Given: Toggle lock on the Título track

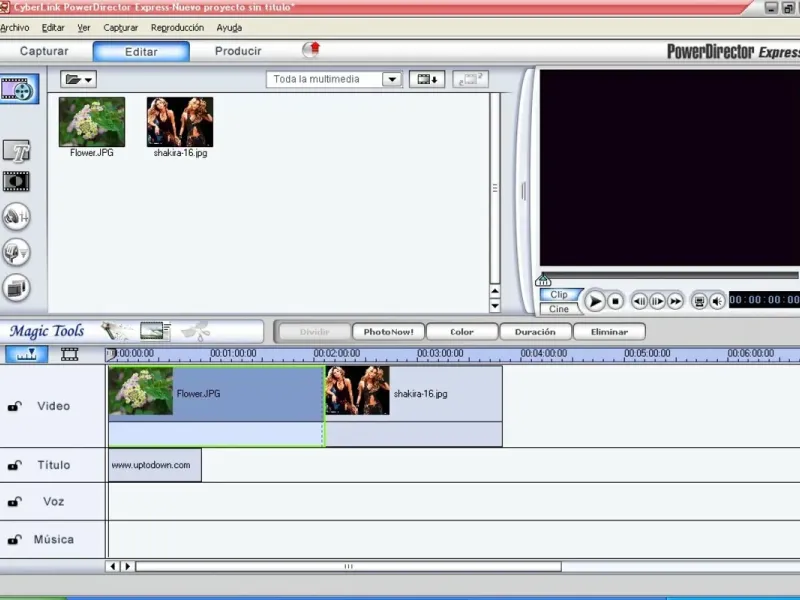Looking at the screenshot, I should tap(14, 465).
